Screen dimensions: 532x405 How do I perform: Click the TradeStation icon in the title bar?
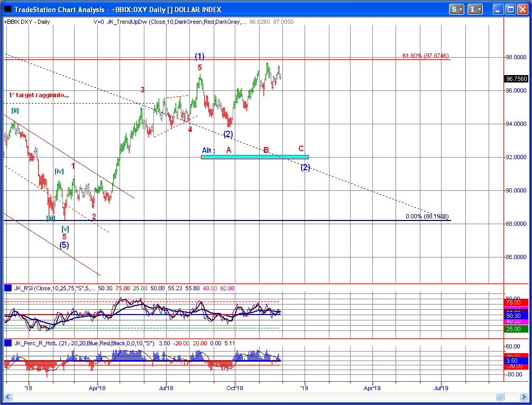tap(7, 10)
